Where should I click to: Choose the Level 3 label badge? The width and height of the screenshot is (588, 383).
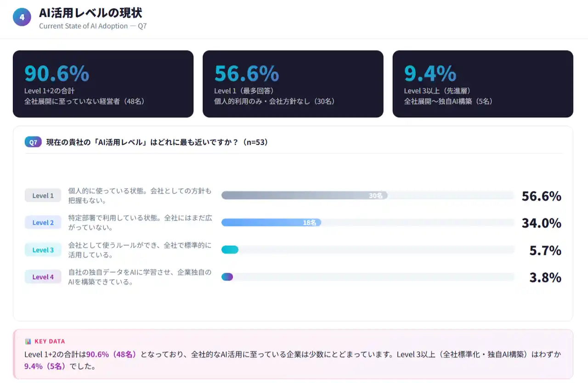tap(43, 250)
